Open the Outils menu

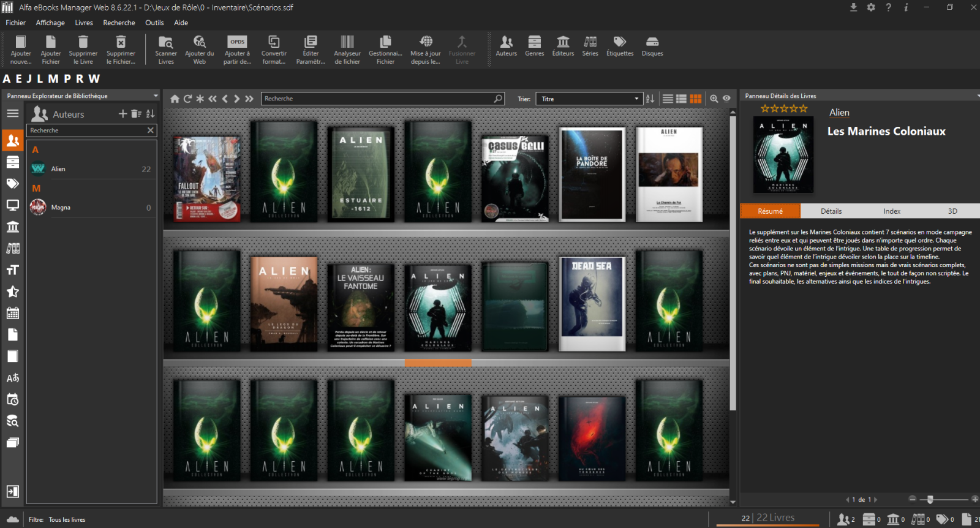coord(154,23)
